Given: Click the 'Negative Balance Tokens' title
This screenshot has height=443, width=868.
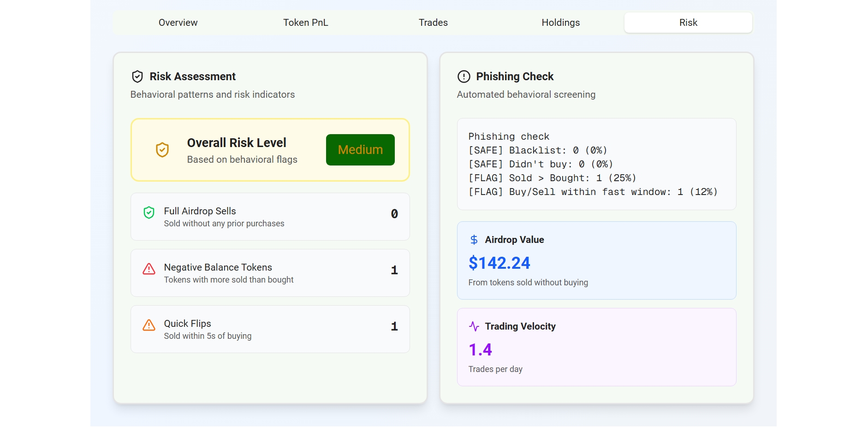Looking at the screenshot, I should pos(218,267).
